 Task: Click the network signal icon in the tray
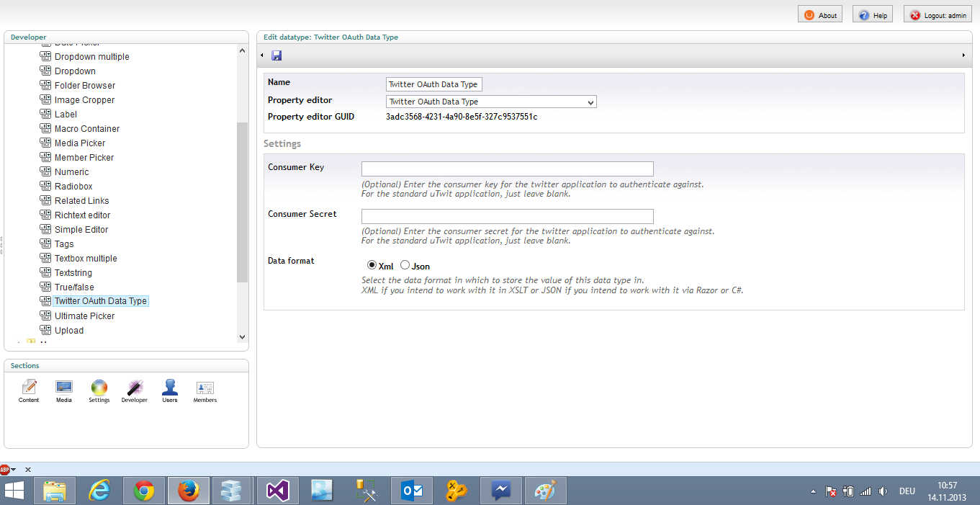[866, 491]
